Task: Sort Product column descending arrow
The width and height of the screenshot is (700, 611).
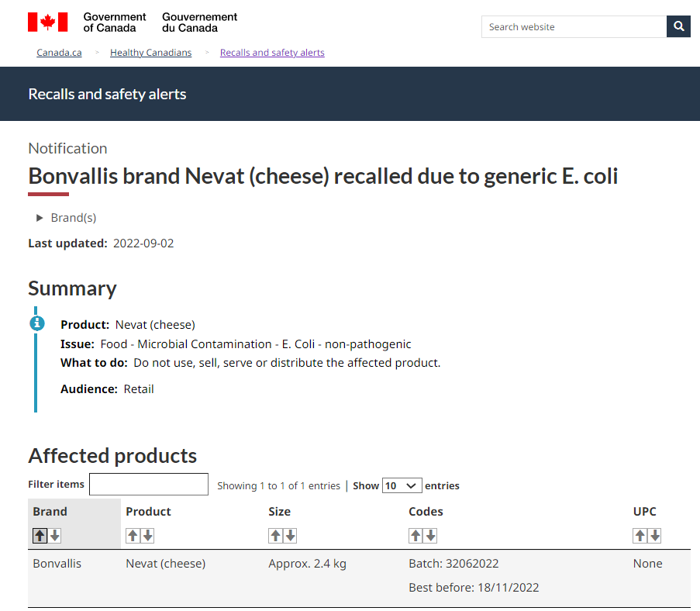Action: (147, 535)
